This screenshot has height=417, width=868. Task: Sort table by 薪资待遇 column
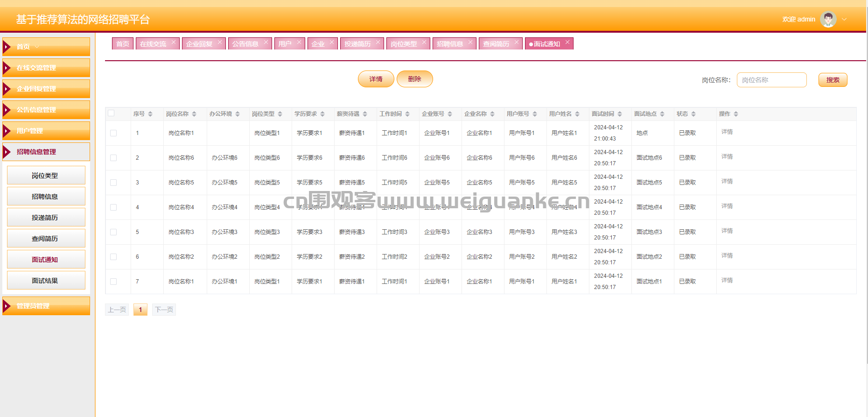tap(365, 114)
